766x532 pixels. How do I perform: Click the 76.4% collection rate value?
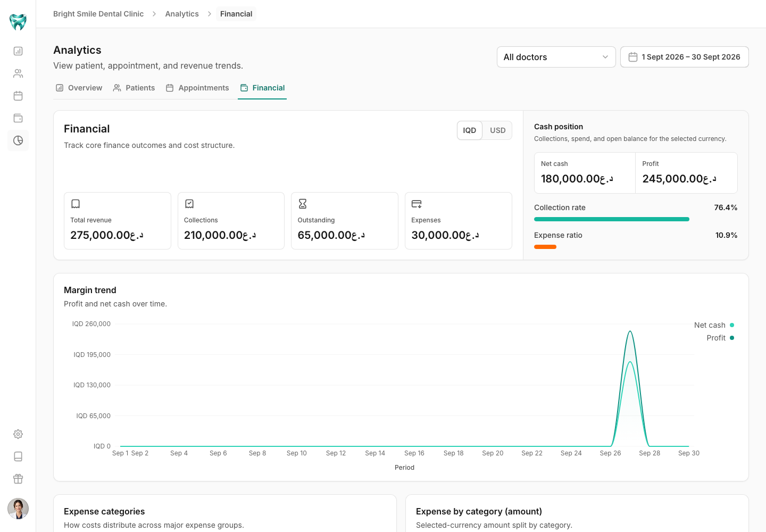click(726, 207)
